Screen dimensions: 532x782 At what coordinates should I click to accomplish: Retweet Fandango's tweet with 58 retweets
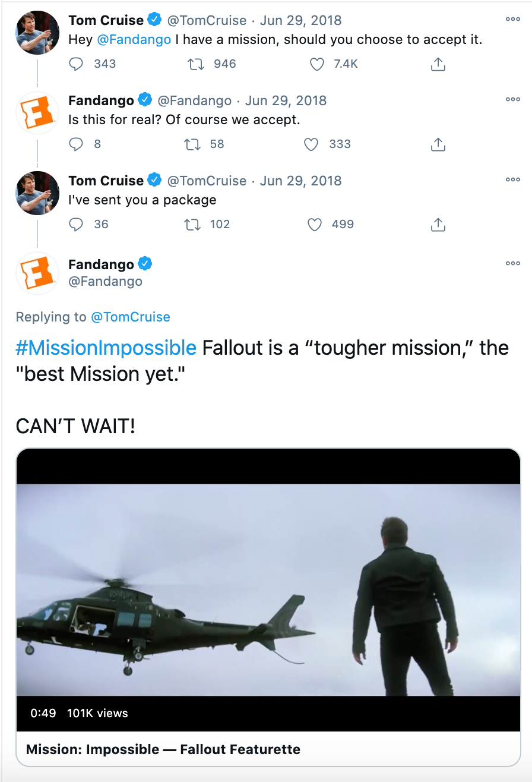(x=192, y=144)
